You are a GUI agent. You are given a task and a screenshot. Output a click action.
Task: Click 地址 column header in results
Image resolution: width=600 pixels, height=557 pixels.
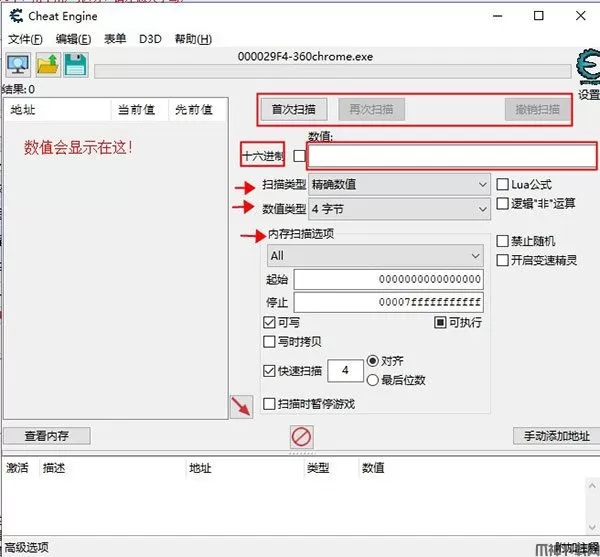click(58, 110)
